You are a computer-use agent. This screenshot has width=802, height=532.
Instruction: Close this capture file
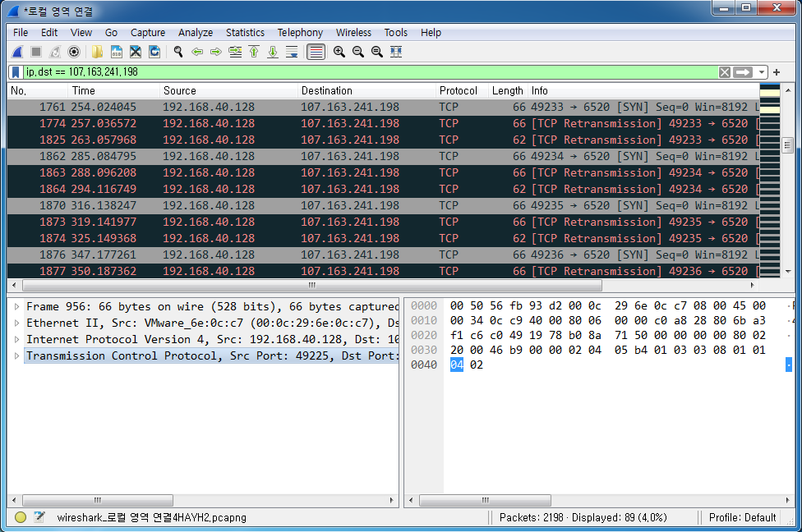click(135, 52)
